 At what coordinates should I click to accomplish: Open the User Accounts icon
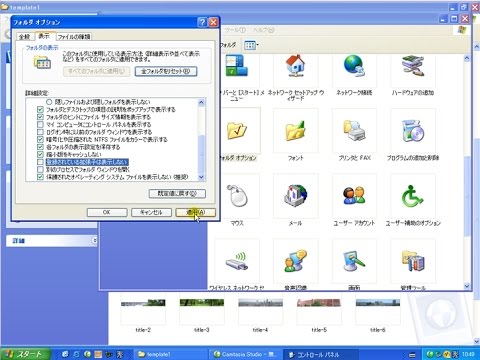tap(354, 195)
